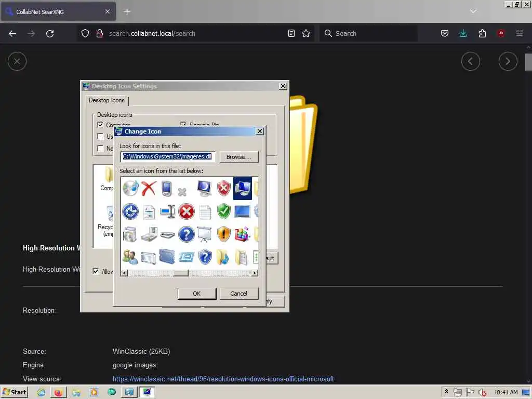The image size is (532, 399).
Task: Open the winclassic.net source link
Action: (x=223, y=379)
